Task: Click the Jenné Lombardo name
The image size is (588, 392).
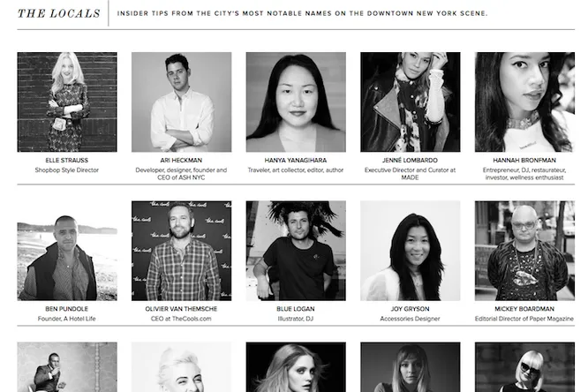Action: click(410, 160)
